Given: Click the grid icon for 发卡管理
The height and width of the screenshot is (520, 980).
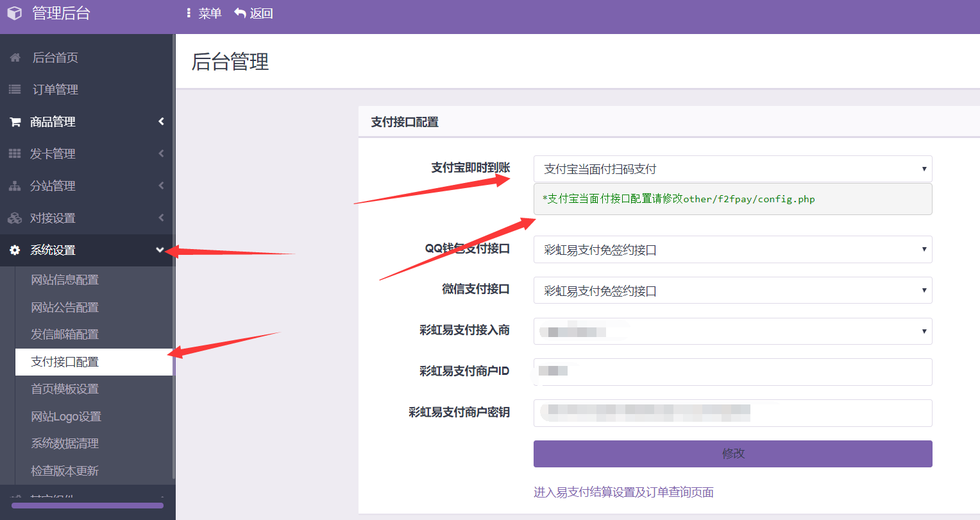Looking at the screenshot, I should 14,153.
